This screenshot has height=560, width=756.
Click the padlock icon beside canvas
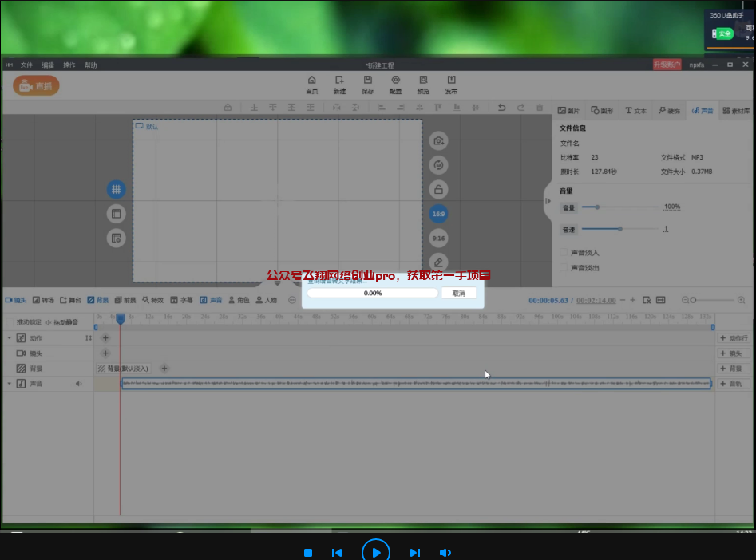[x=438, y=189]
